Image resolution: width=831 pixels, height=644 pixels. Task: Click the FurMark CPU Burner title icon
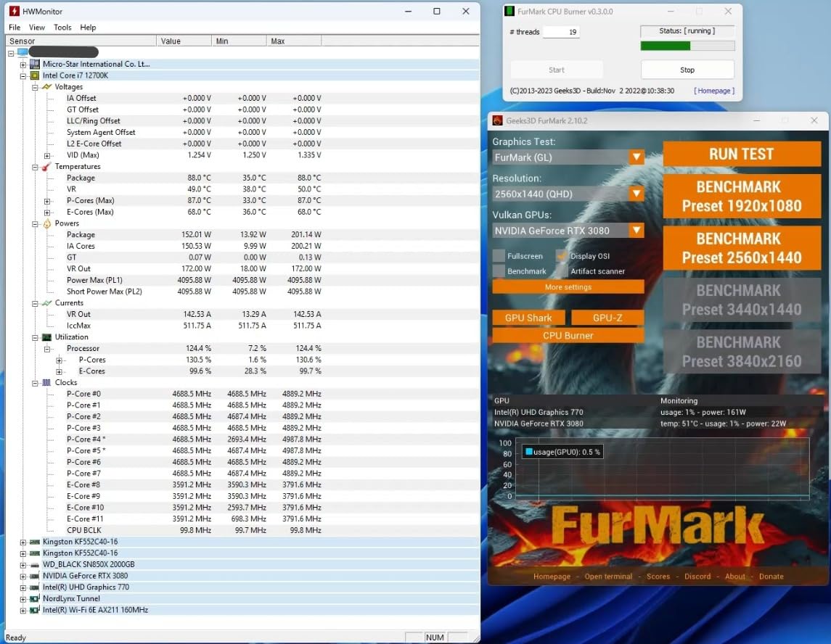click(x=509, y=11)
